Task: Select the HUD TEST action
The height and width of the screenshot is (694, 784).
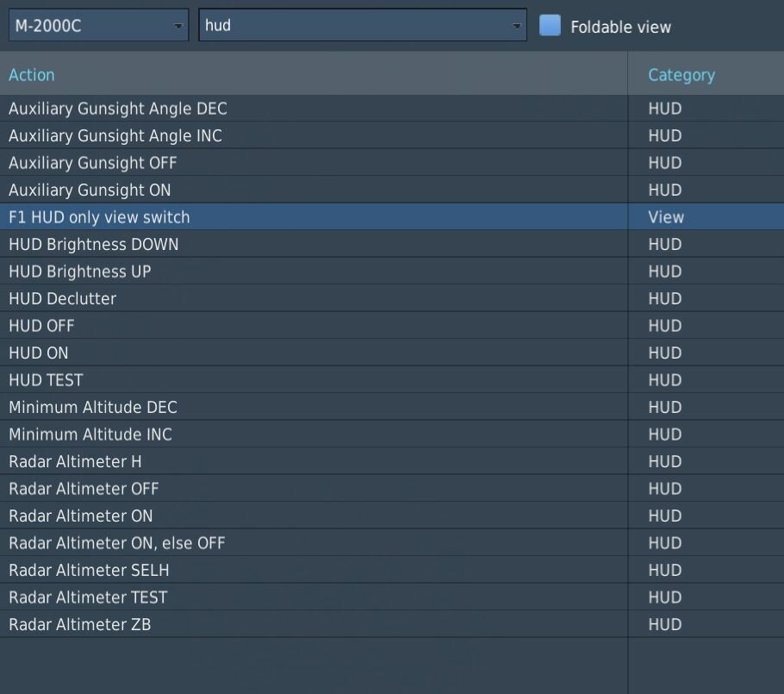Action: point(46,380)
